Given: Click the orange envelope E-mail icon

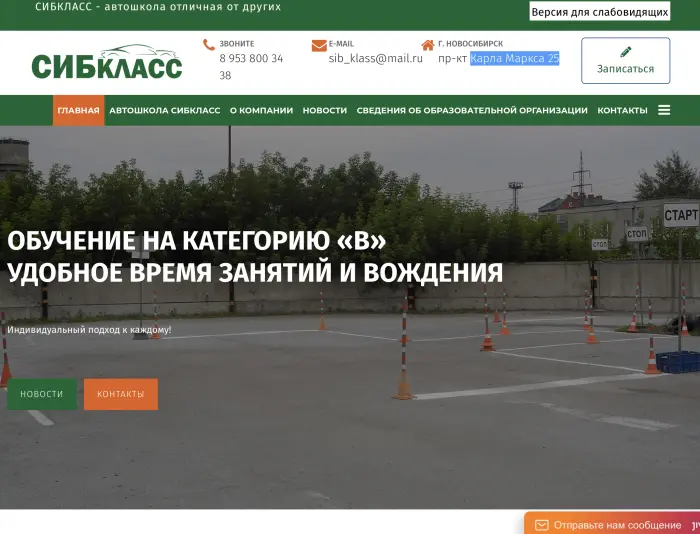Looking at the screenshot, I should pyautogui.click(x=319, y=45).
